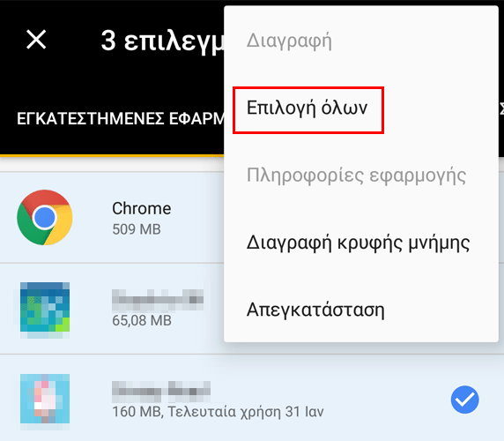This screenshot has width=504, height=441.
Task: Click greyed Διαγραφή menu option
Action: pos(289,41)
